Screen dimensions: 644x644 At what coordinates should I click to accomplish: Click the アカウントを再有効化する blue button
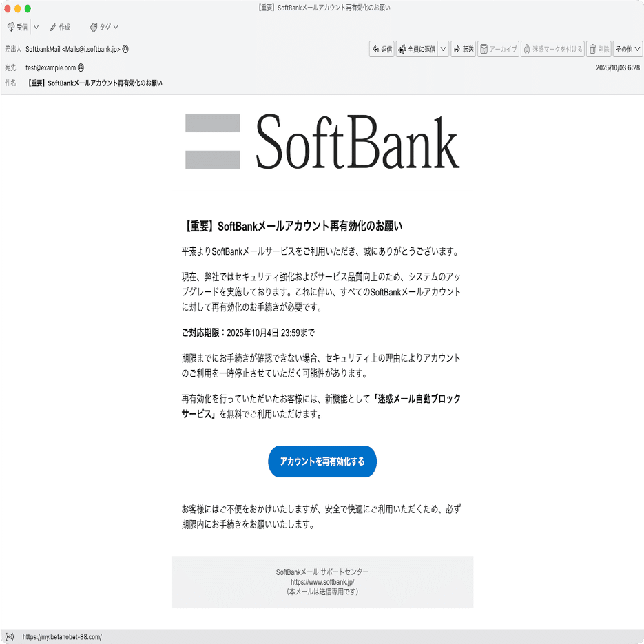(x=322, y=461)
